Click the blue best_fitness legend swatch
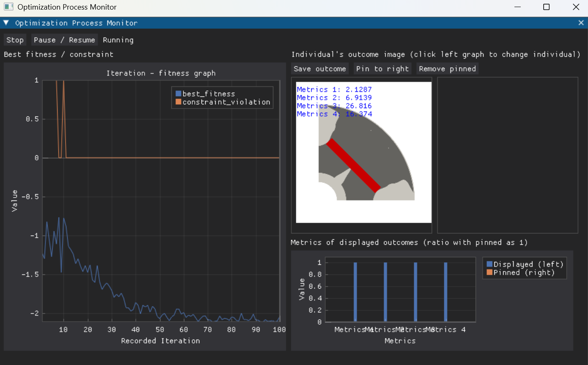The height and width of the screenshot is (365, 588). coord(178,94)
